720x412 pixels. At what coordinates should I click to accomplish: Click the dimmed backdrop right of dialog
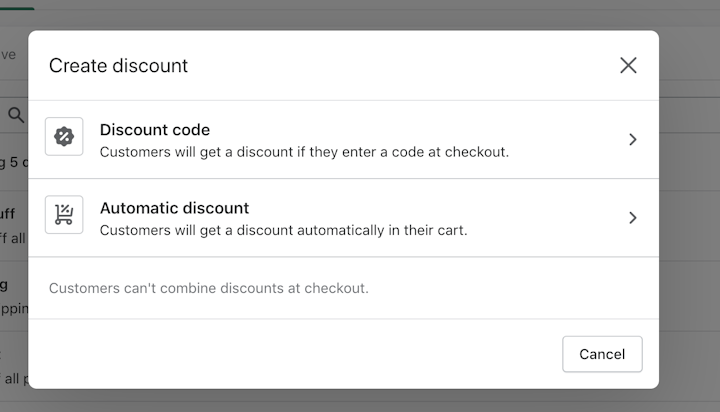tap(689, 207)
